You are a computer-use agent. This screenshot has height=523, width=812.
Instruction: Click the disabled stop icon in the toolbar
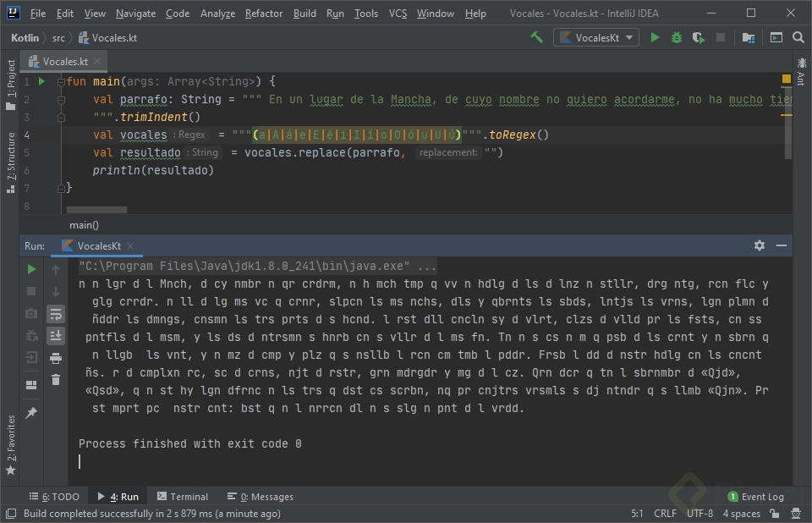(721, 37)
